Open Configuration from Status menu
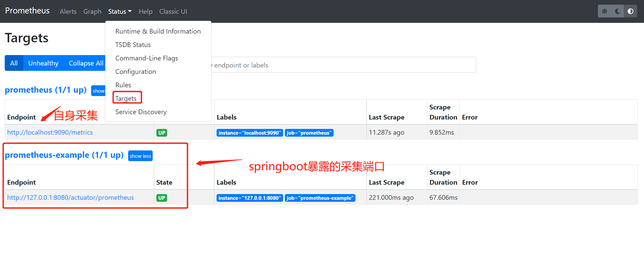Image resolution: width=644 pixels, height=277 pixels. tap(158, 72)
